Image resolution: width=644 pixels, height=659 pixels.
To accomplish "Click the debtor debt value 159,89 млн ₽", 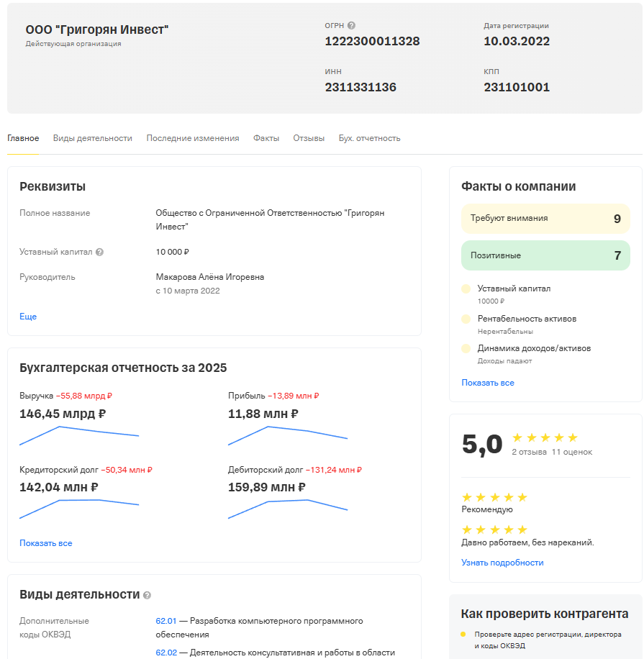I will [x=266, y=488].
